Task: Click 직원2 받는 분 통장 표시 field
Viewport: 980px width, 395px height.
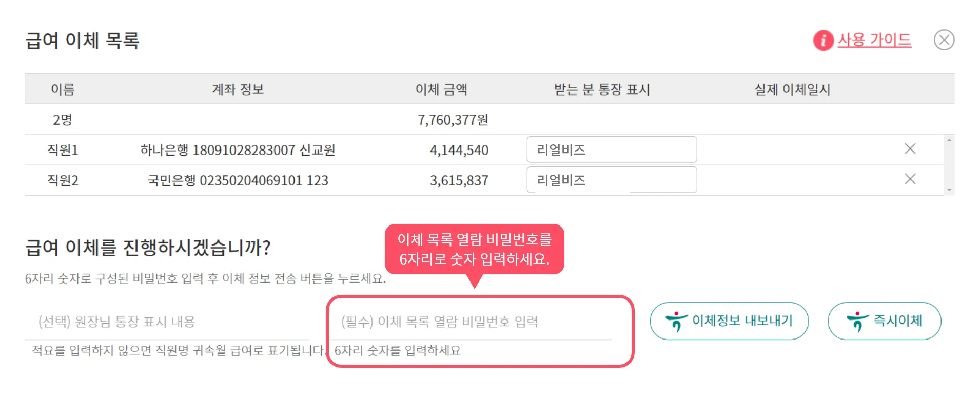Action: [x=612, y=180]
